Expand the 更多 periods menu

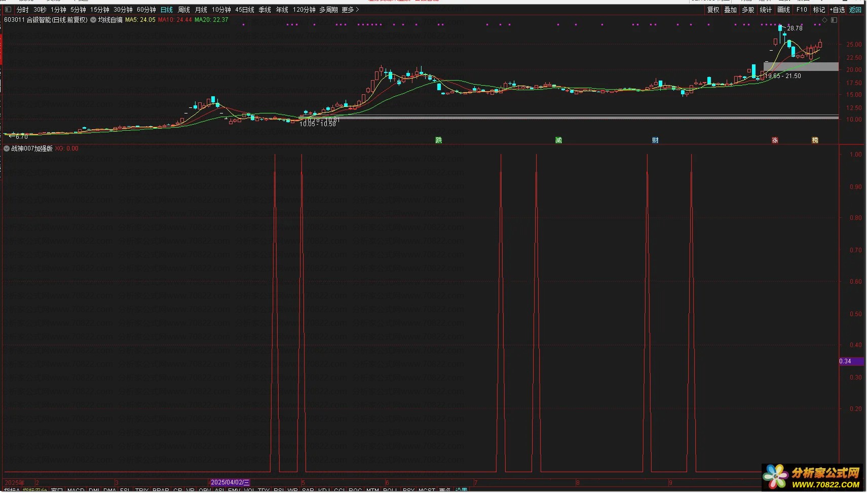350,10
